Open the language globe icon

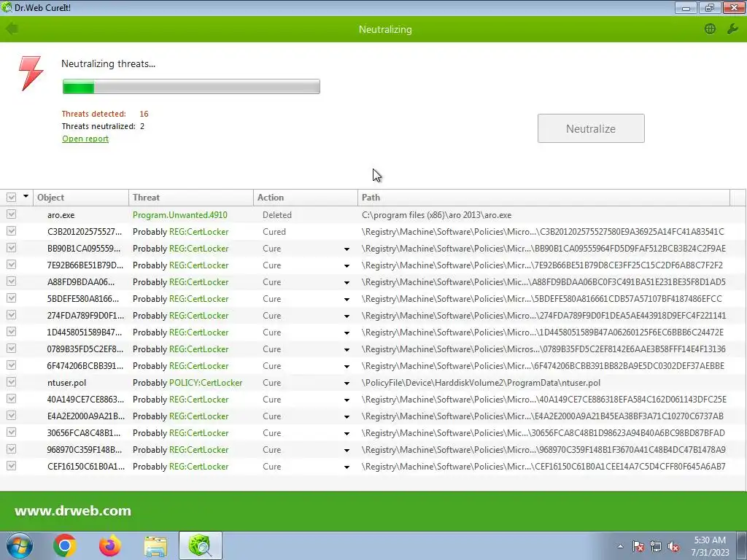coord(710,29)
